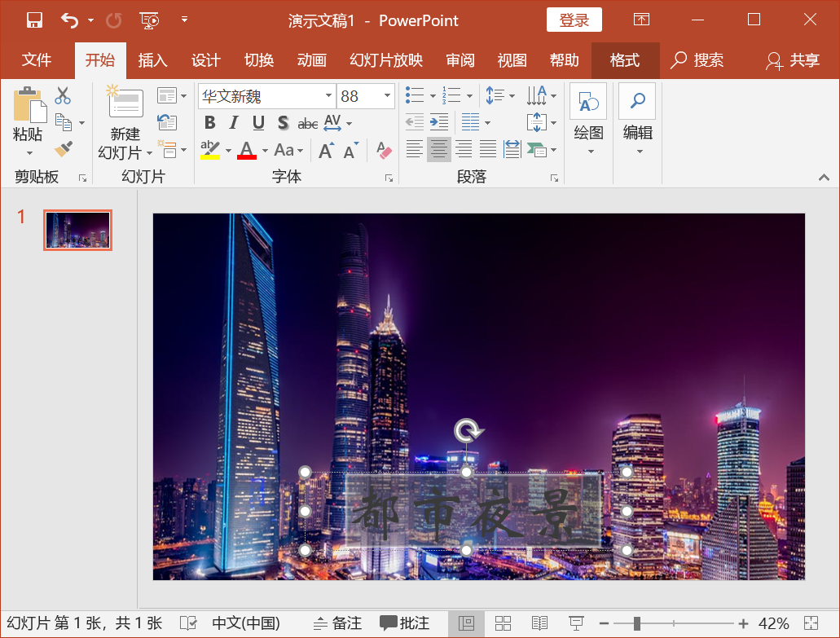Switch to the 动画 tab
Viewport: 840px width, 638px height.
(312, 60)
